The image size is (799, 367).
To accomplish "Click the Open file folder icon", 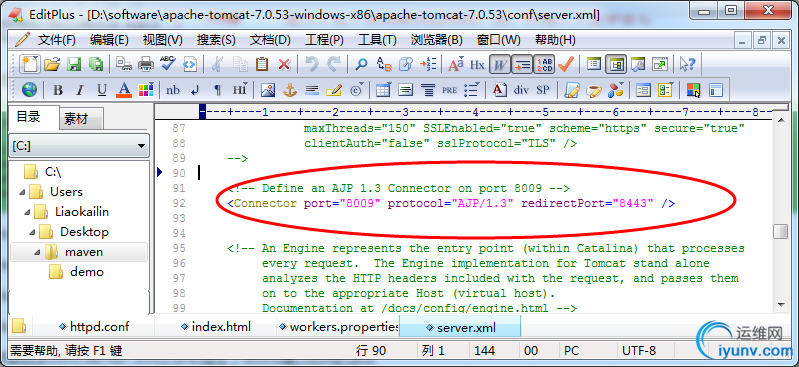I will (52, 64).
